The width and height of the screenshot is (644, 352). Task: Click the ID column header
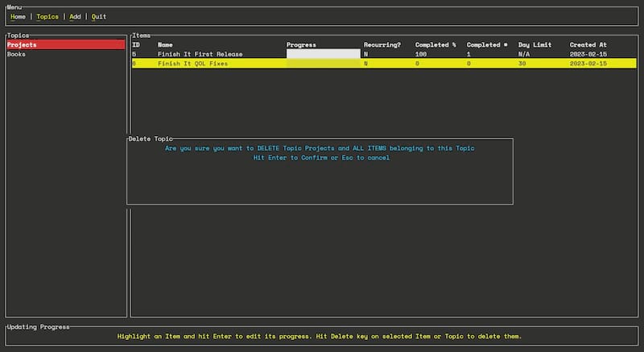[x=136, y=45]
